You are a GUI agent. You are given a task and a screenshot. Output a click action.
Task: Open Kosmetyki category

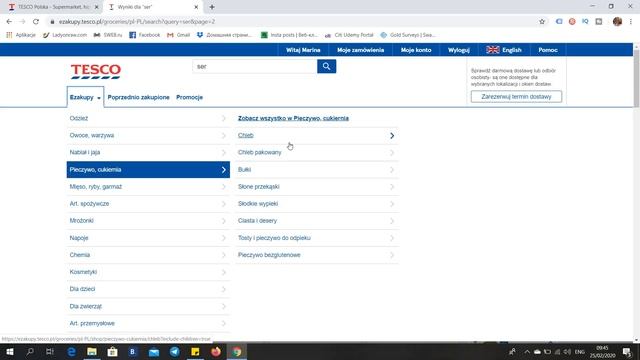pyautogui.click(x=148, y=272)
